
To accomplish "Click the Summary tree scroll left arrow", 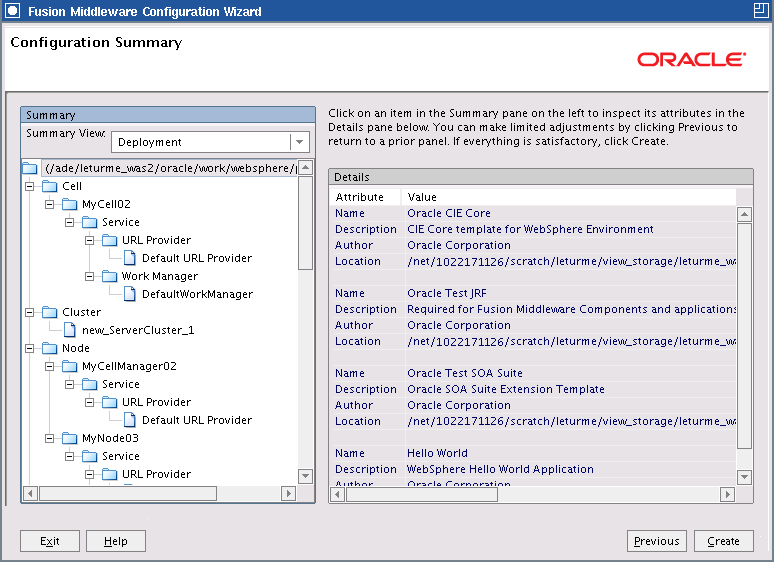I will [31, 493].
